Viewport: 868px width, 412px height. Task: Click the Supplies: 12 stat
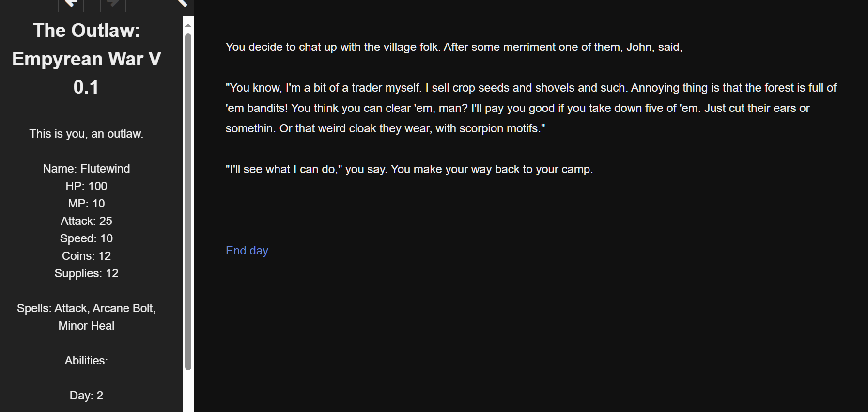pos(86,273)
